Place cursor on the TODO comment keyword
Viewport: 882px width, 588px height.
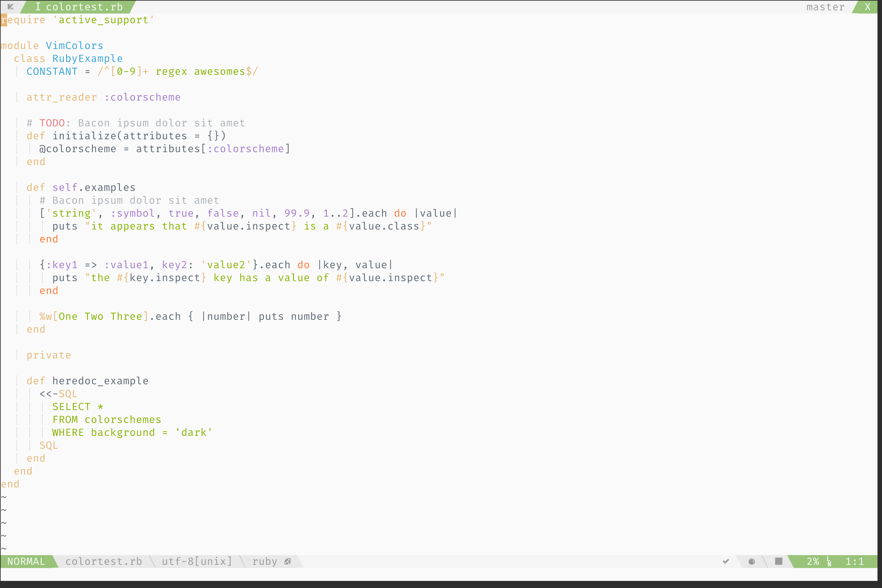coord(52,123)
